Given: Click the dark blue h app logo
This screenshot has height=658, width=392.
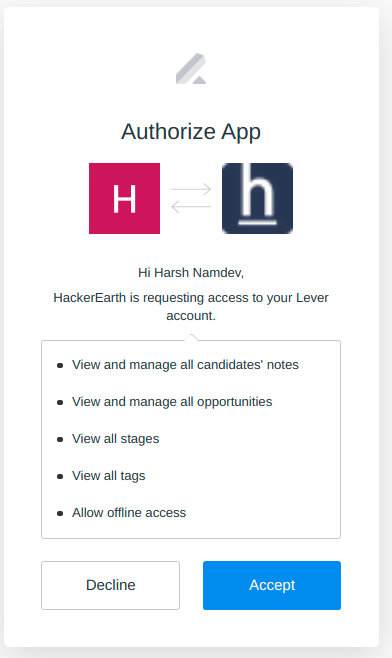Looking at the screenshot, I should (257, 198).
